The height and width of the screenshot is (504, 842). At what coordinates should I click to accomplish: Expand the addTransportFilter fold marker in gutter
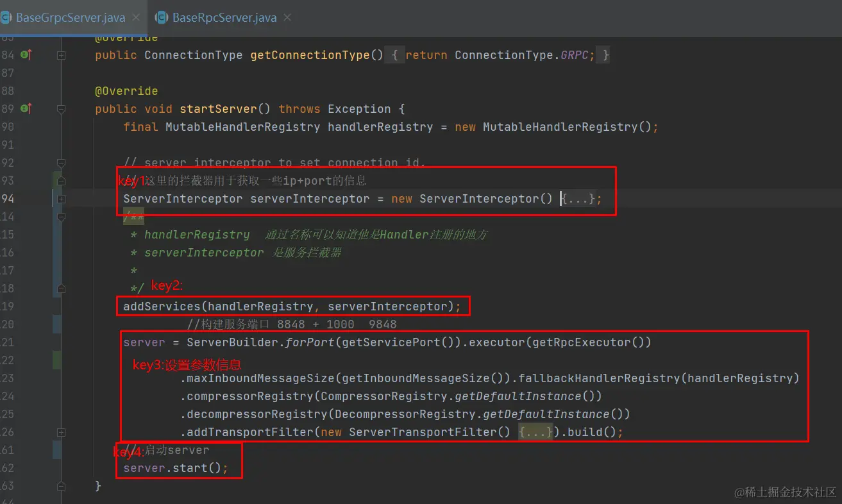pyautogui.click(x=61, y=432)
